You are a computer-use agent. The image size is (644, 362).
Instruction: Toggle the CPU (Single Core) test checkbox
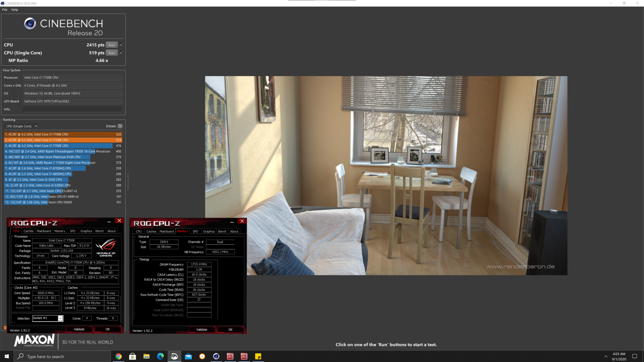click(121, 52)
